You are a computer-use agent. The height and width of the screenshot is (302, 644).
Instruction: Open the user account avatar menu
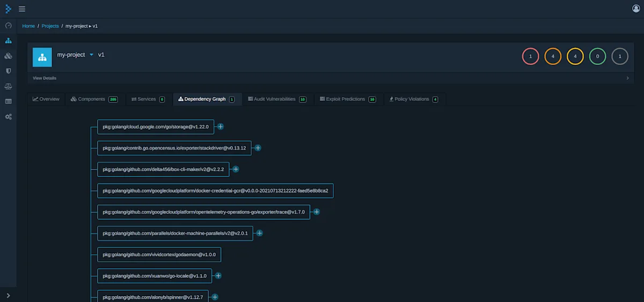click(x=636, y=9)
